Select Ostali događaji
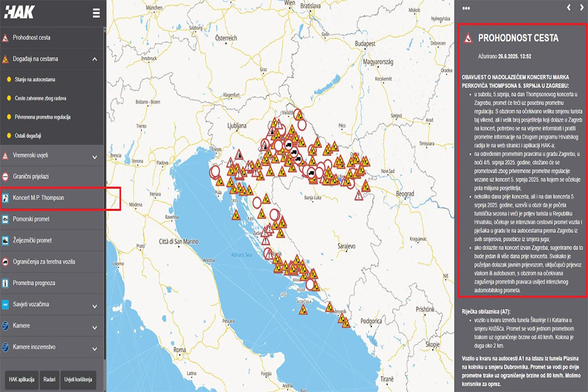The width and height of the screenshot is (588, 392). (28, 136)
